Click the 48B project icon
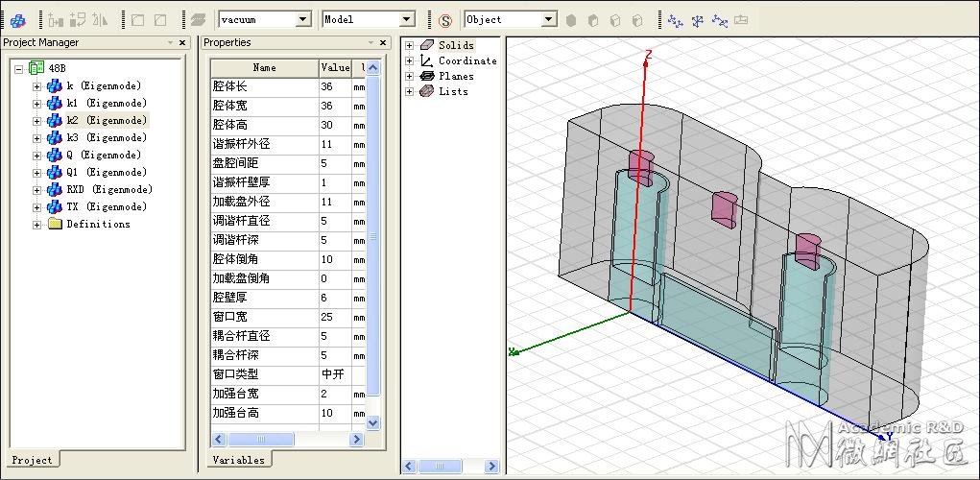Screen dimensions: 980x480 (x=36, y=68)
